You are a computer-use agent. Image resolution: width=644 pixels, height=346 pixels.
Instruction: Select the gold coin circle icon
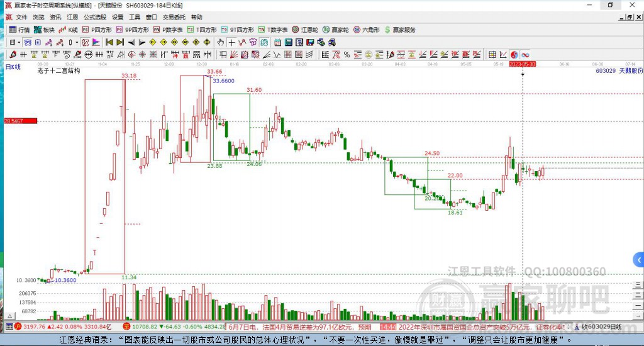369,54
